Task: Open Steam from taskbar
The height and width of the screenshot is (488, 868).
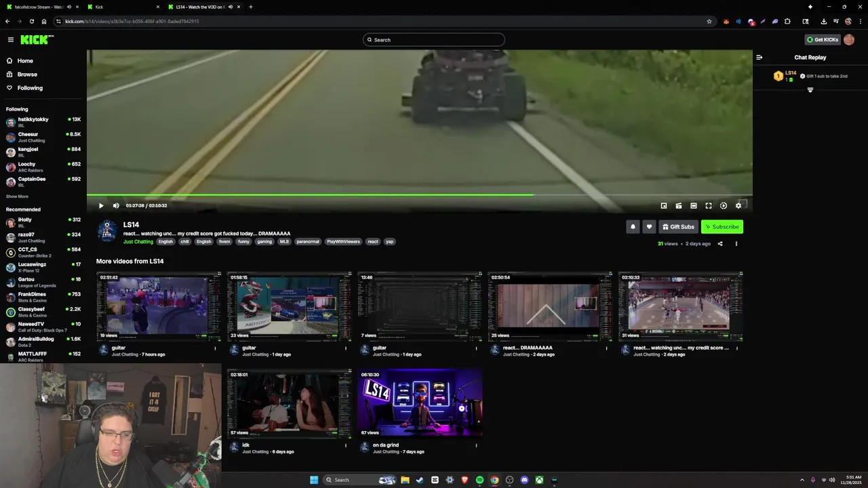Action: tap(420, 480)
